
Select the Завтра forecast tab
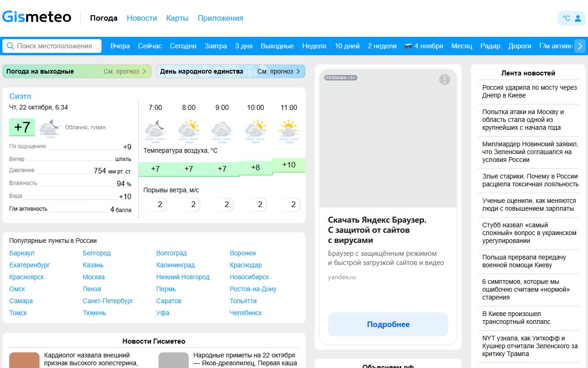[216, 46]
